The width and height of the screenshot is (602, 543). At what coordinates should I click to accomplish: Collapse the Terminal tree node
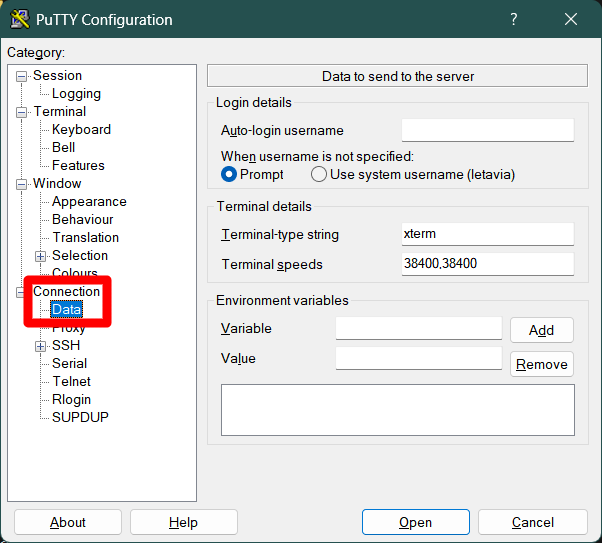[21, 113]
